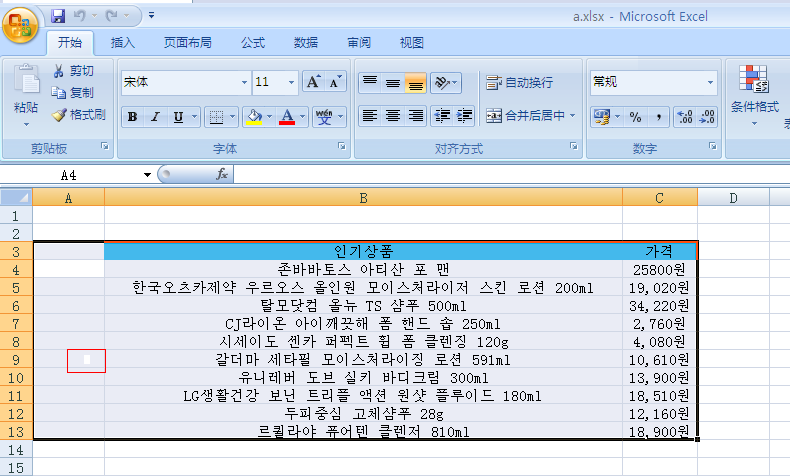Image resolution: width=790 pixels, height=476 pixels.
Task: Select row 7 header
Action: pos(16,324)
